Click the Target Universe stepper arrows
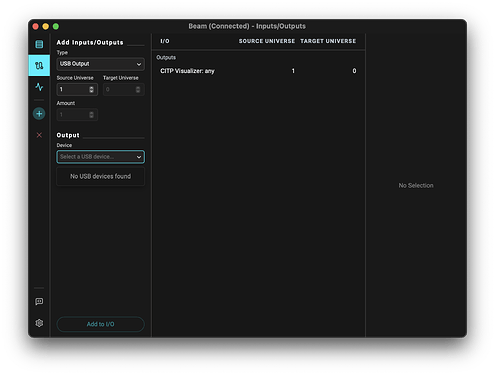495x375 pixels. (138, 89)
